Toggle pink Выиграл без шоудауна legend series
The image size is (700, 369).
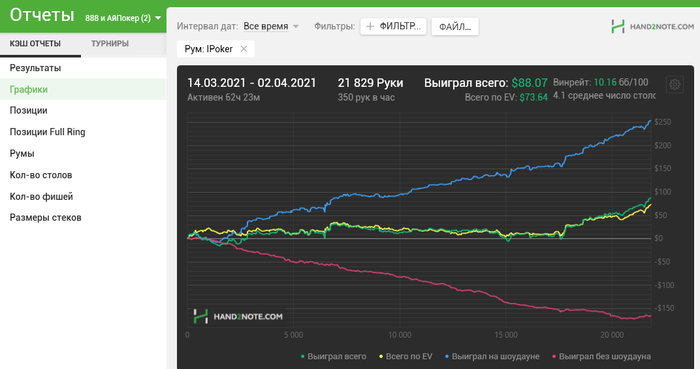point(601,357)
